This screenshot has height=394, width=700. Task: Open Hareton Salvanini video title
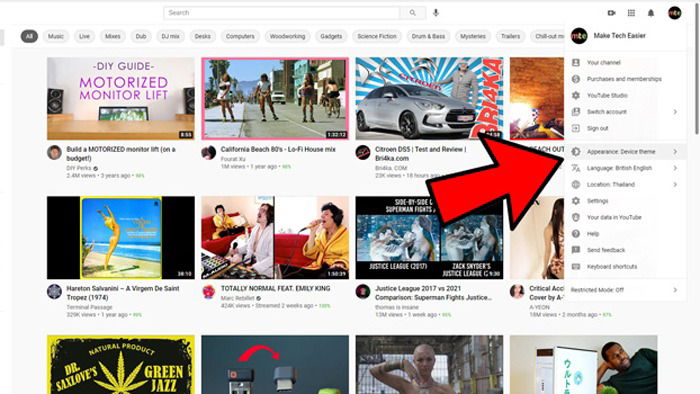coord(123,293)
